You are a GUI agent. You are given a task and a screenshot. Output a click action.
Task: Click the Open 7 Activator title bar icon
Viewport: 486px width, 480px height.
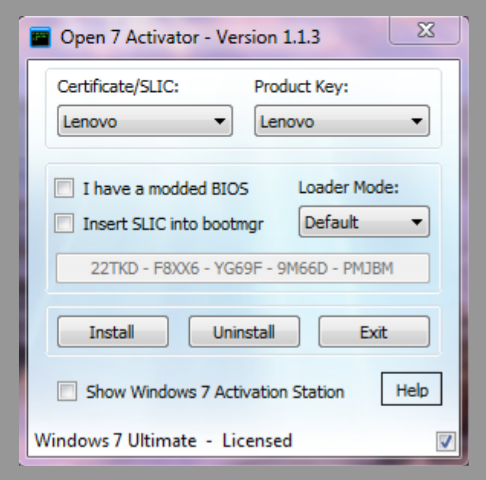point(40,37)
